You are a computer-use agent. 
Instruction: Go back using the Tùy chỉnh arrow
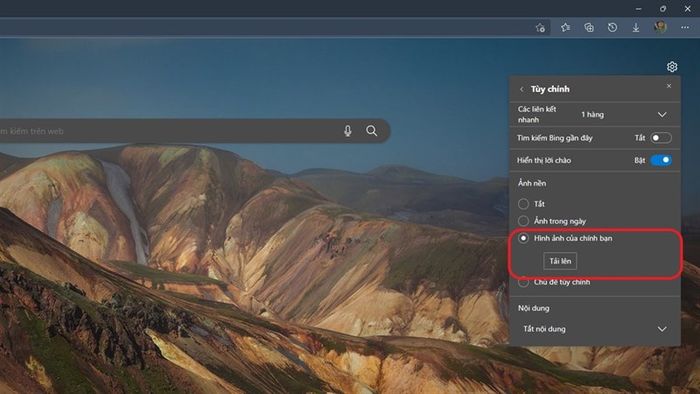(521, 89)
